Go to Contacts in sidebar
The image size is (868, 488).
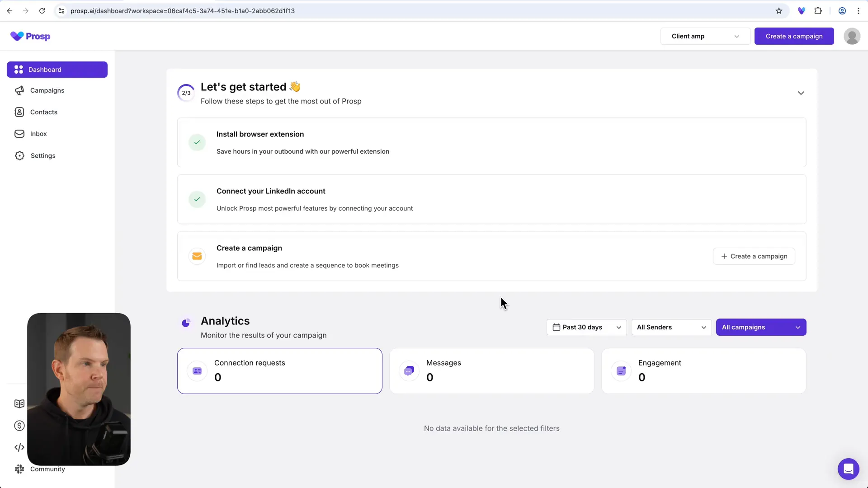pos(44,112)
